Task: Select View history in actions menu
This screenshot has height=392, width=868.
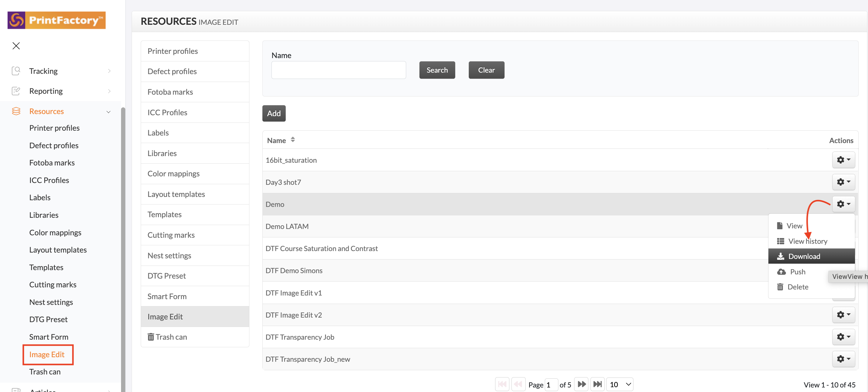Action: [x=811, y=241]
